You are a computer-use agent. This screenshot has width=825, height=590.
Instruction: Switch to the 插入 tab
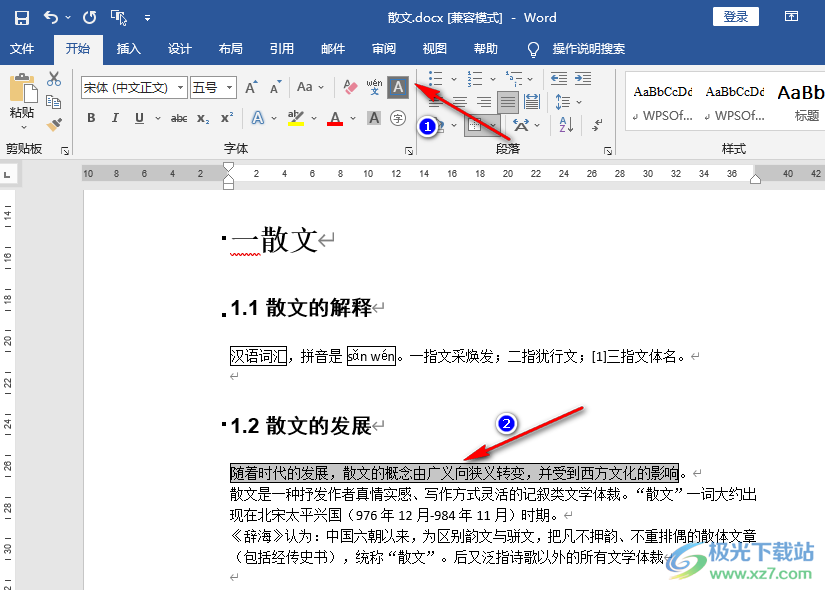pos(128,49)
